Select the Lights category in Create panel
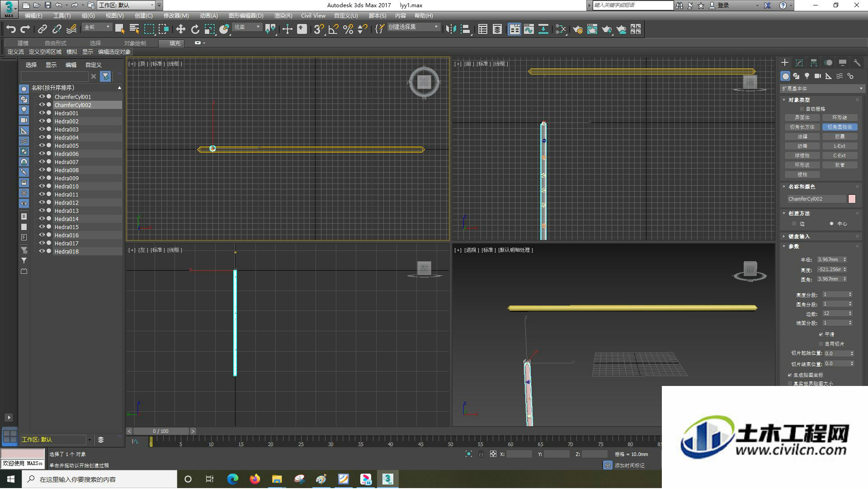Screen dimensions: 868x489 pyautogui.click(x=807, y=76)
